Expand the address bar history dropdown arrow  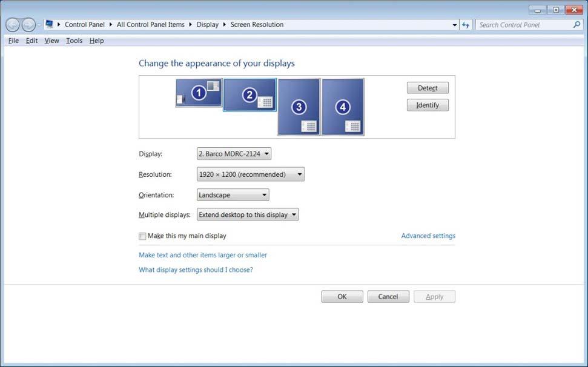click(455, 25)
